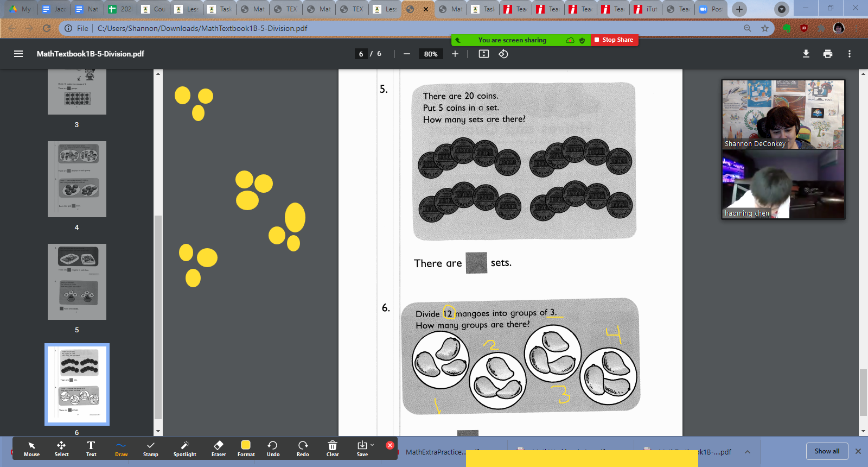Open page 5 thumbnail
The height and width of the screenshot is (467, 868).
pos(77,282)
